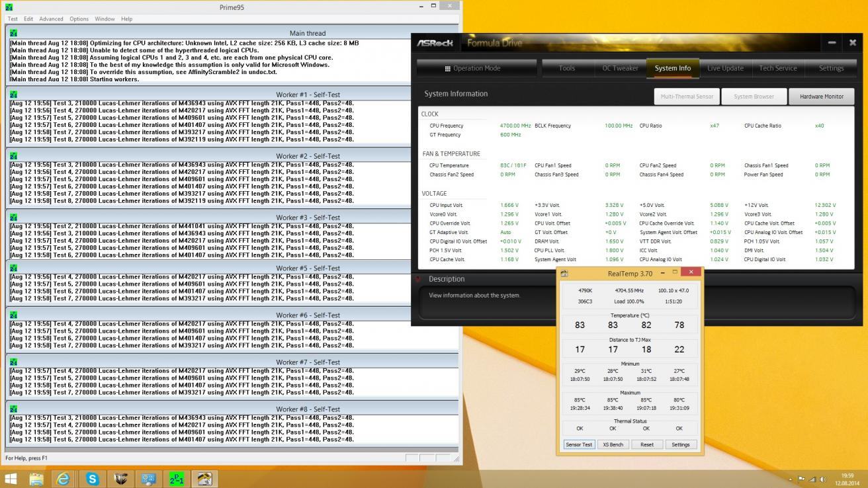
Task: Click the GT Frequency value 600 MHz
Action: click(x=511, y=135)
